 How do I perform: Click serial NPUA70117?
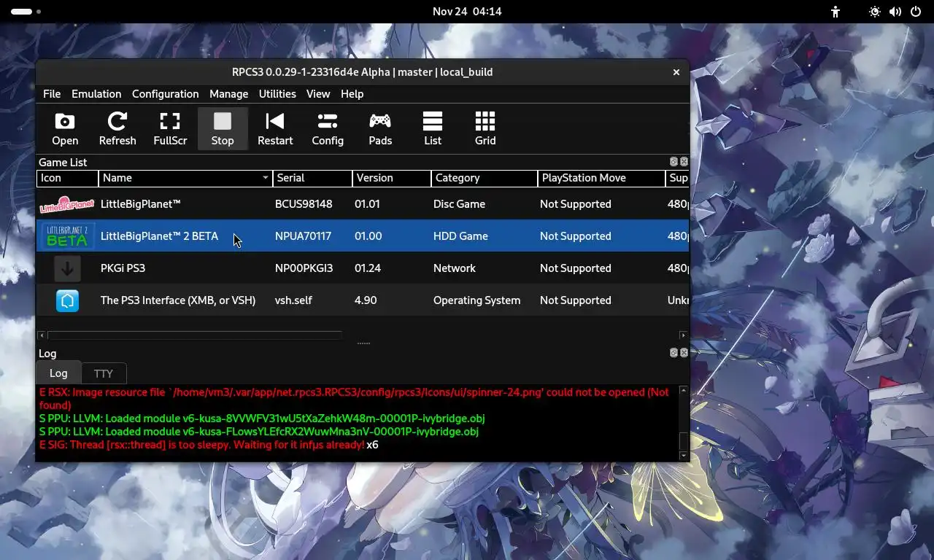click(x=303, y=236)
